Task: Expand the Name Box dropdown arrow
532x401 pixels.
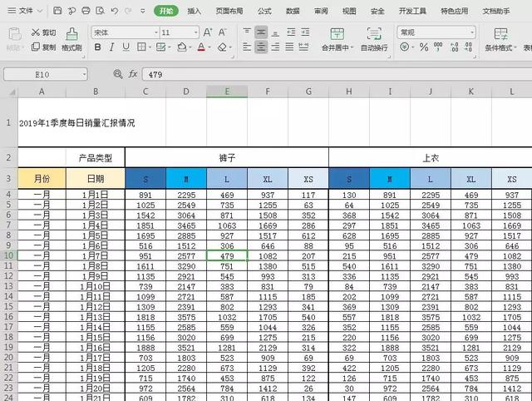Action: 84,74
